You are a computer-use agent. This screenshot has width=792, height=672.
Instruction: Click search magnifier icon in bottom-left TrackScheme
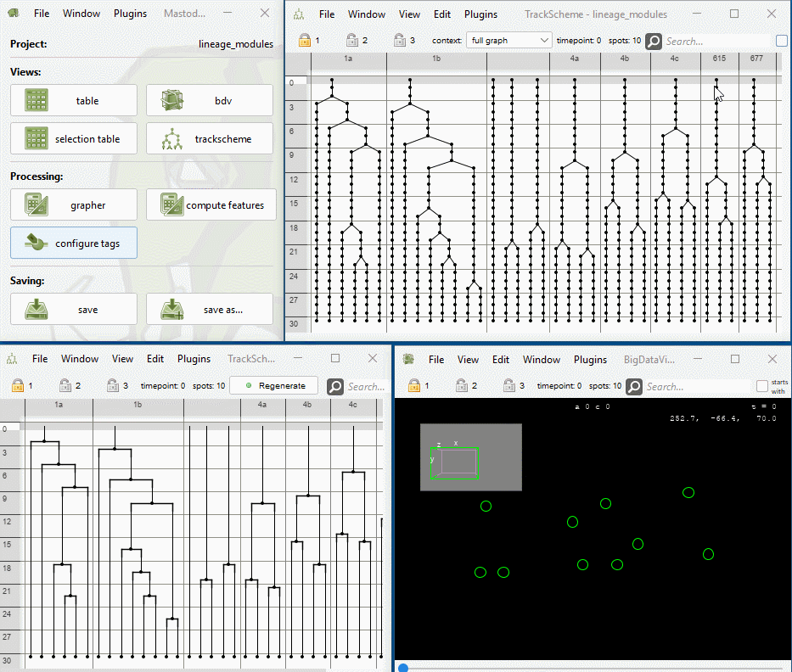(335, 386)
